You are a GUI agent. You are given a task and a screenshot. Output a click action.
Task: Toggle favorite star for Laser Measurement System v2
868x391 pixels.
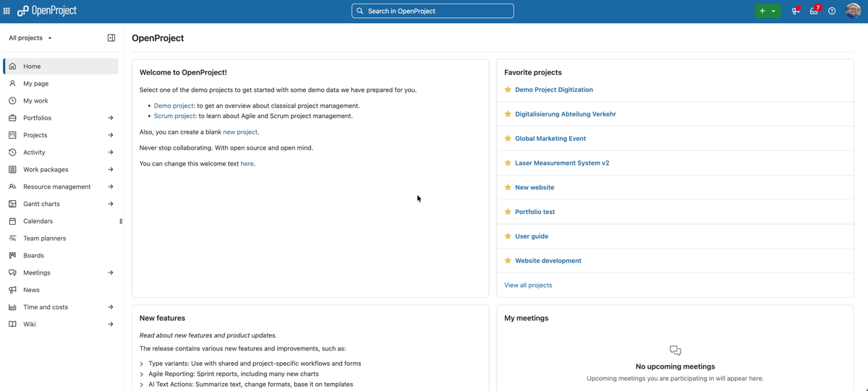coord(508,163)
